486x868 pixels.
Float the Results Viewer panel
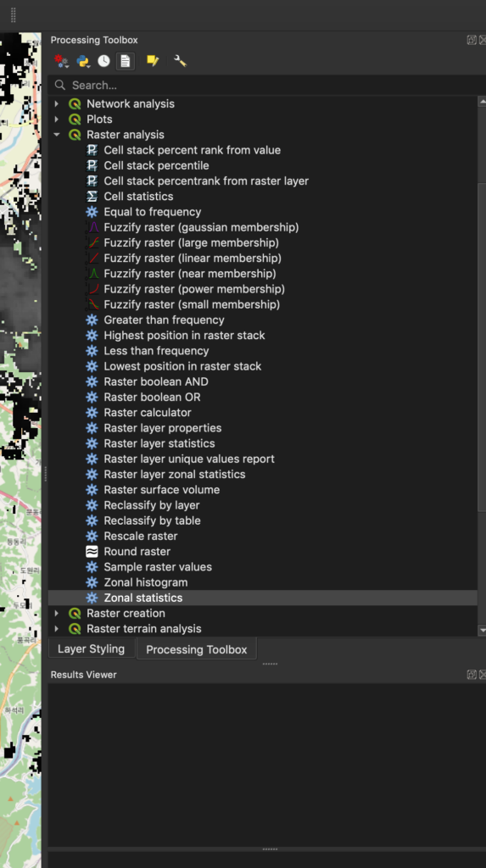(x=472, y=674)
